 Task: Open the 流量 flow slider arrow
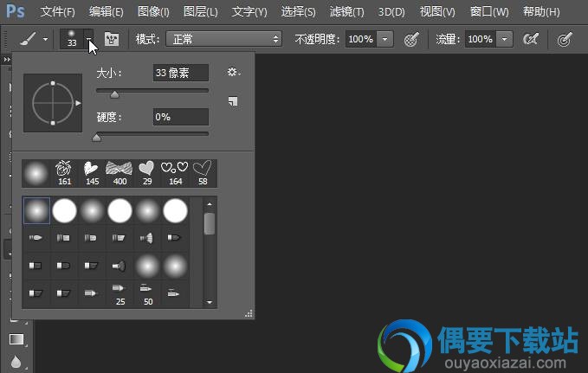(504, 39)
